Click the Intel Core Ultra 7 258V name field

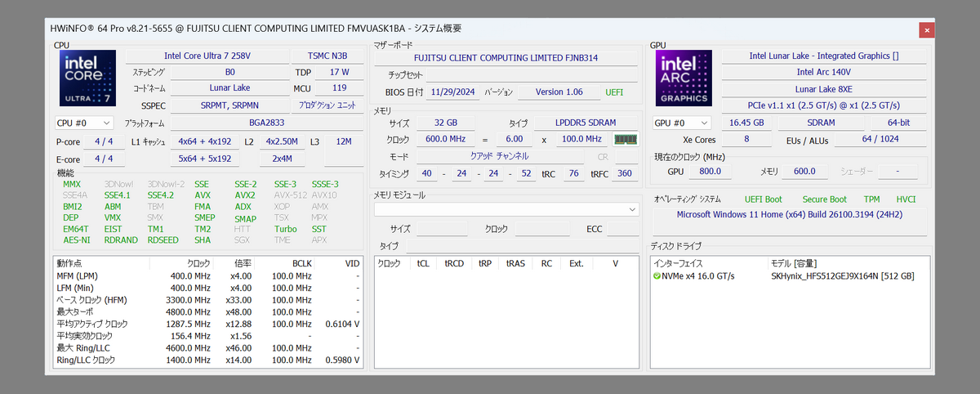click(207, 56)
